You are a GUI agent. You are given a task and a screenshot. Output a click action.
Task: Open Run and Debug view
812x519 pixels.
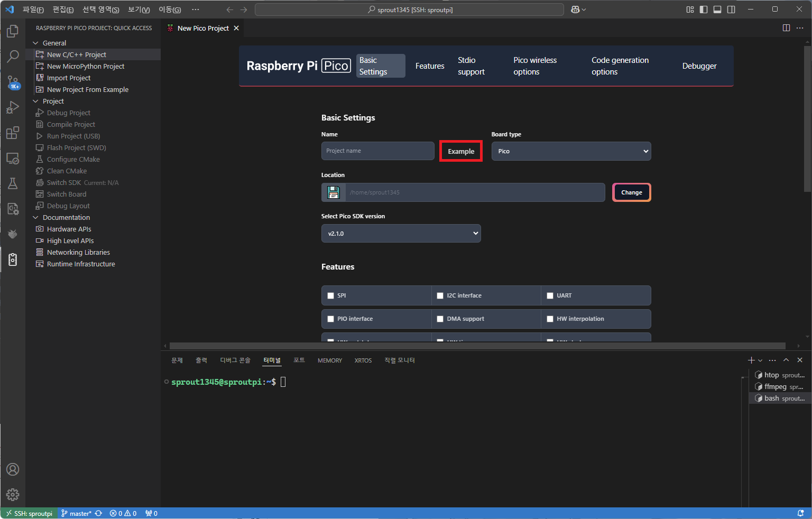pyautogui.click(x=13, y=107)
